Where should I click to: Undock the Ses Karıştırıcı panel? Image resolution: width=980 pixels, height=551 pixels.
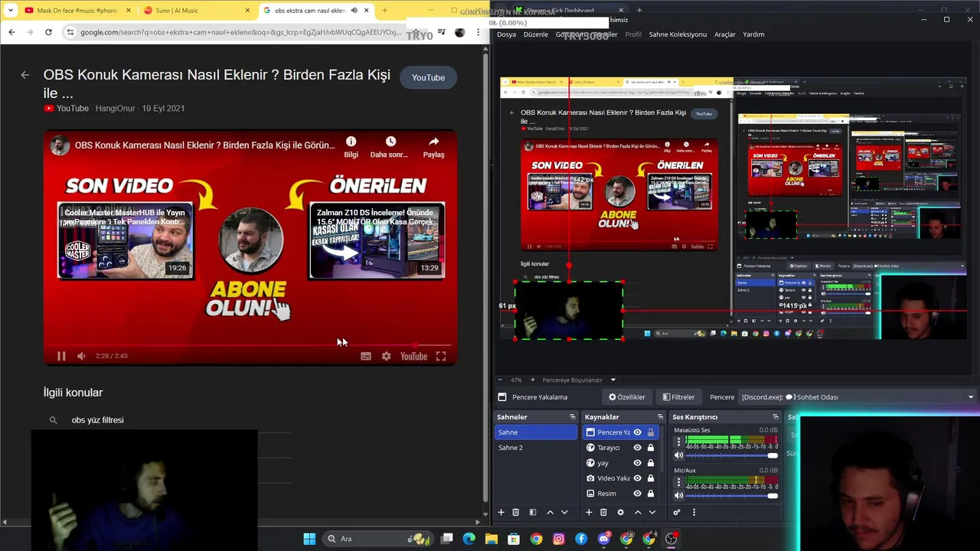pyautogui.click(x=775, y=417)
